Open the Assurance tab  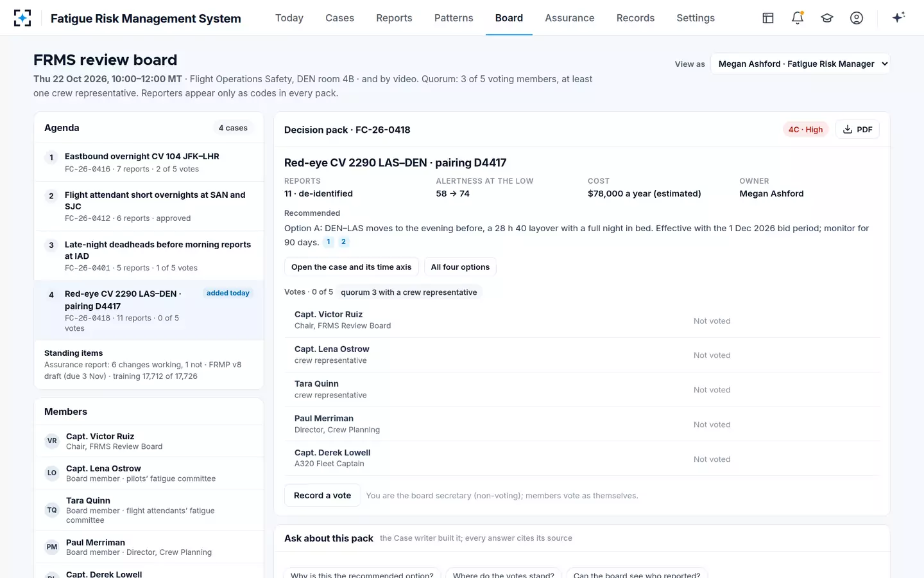point(570,18)
